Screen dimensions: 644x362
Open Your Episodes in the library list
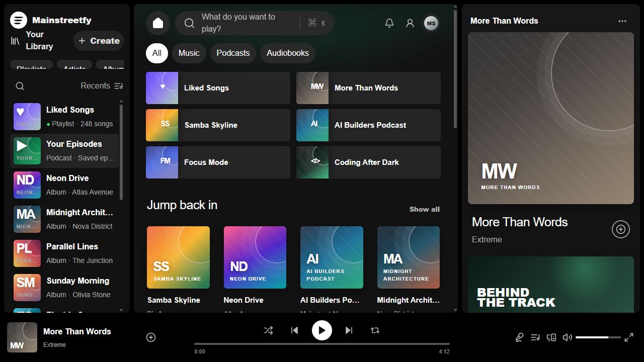[64, 151]
